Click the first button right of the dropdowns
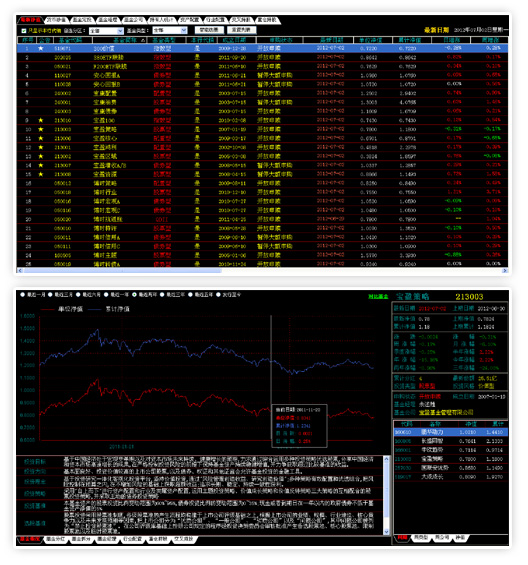Viewport: 528px width, 565px height. [x=209, y=30]
